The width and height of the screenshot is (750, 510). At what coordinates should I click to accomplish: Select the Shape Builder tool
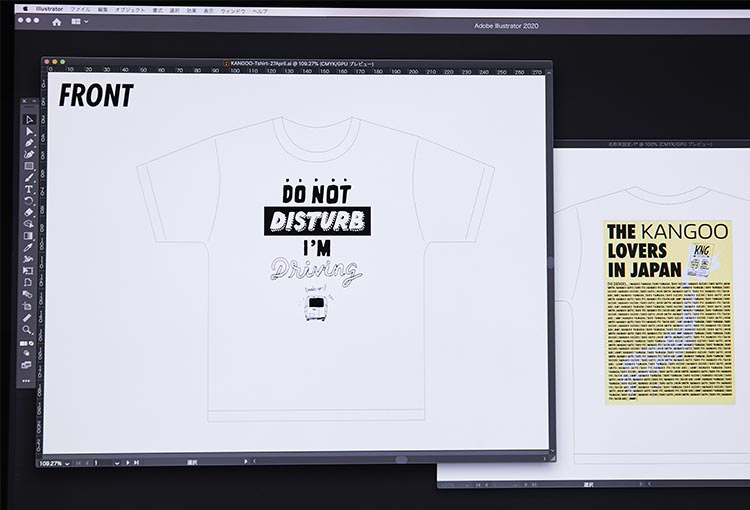tap(29, 224)
